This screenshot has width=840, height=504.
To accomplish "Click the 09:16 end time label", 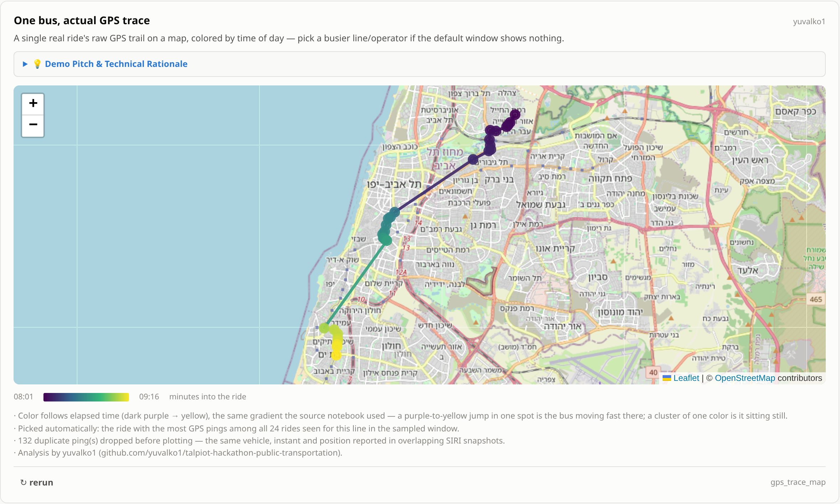I will [149, 397].
